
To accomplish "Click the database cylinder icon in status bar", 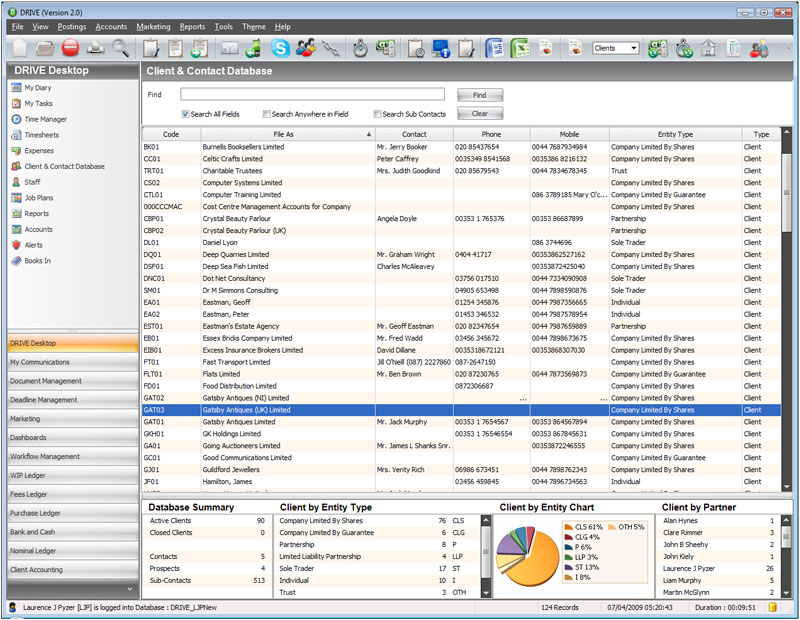I will tap(773, 607).
